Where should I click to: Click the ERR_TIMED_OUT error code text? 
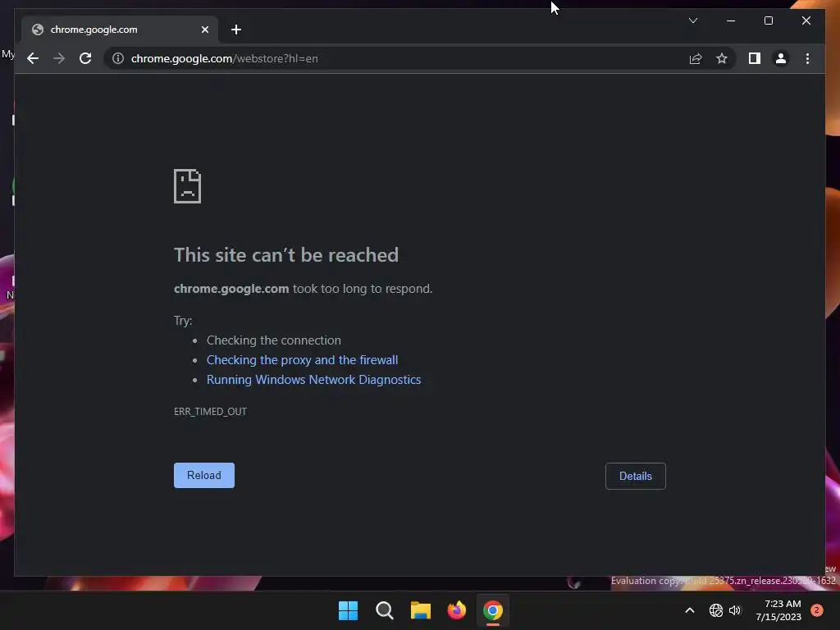pyautogui.click(x=211, y=412)
